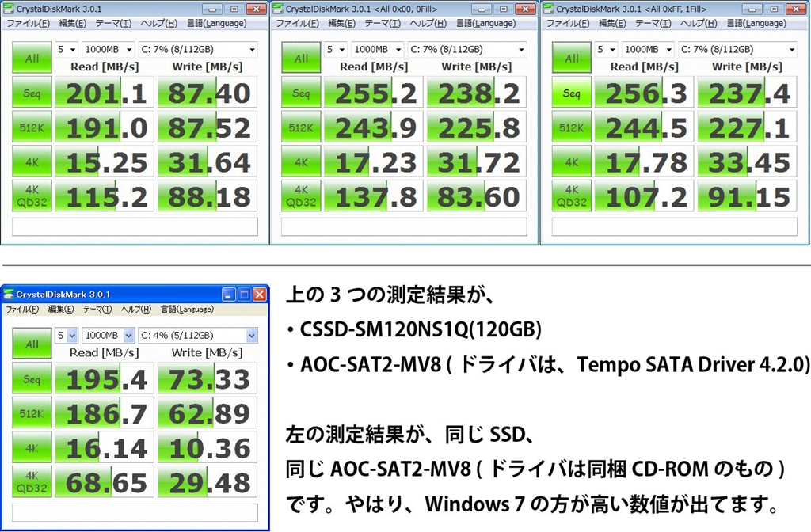Click comment field in bottom window

click(x=135, y=512)
